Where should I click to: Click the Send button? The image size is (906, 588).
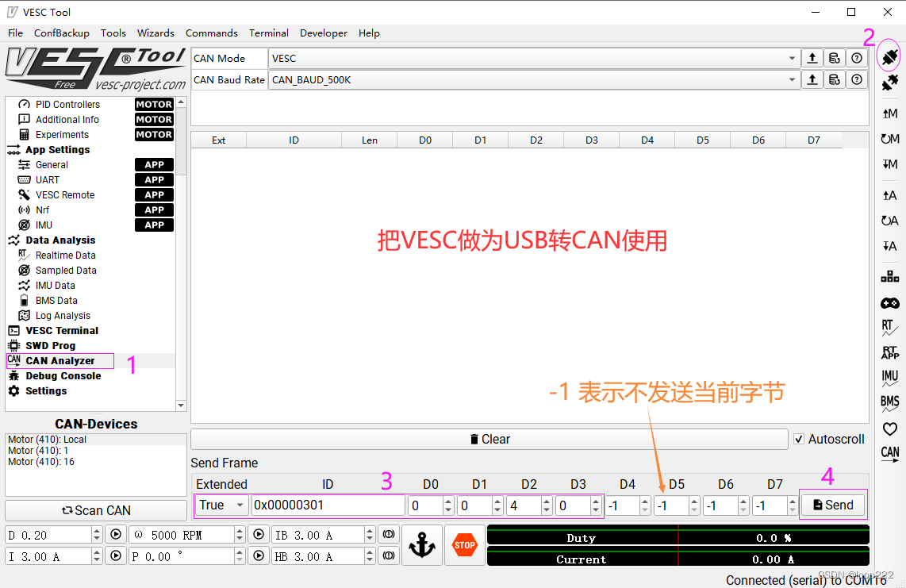coord(833,505)
